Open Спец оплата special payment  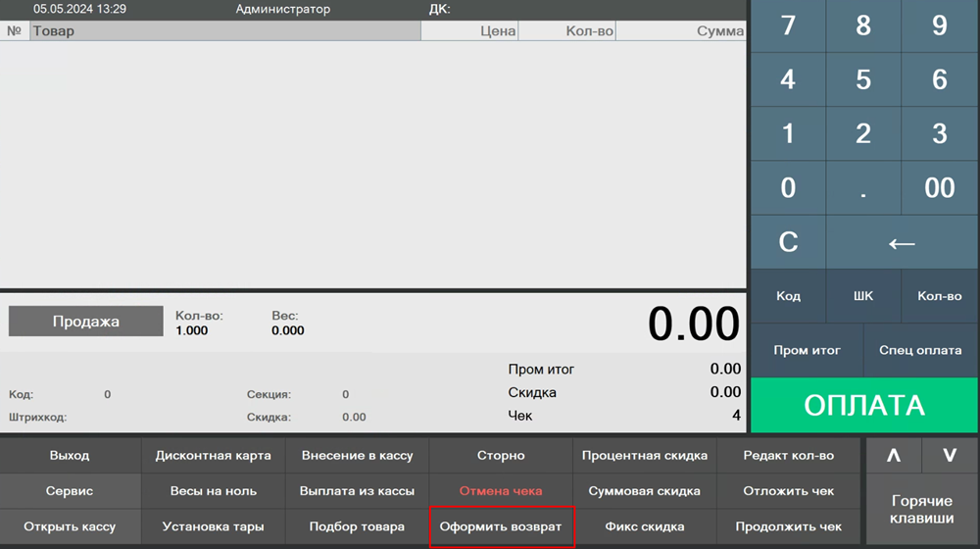click(921, 350)
